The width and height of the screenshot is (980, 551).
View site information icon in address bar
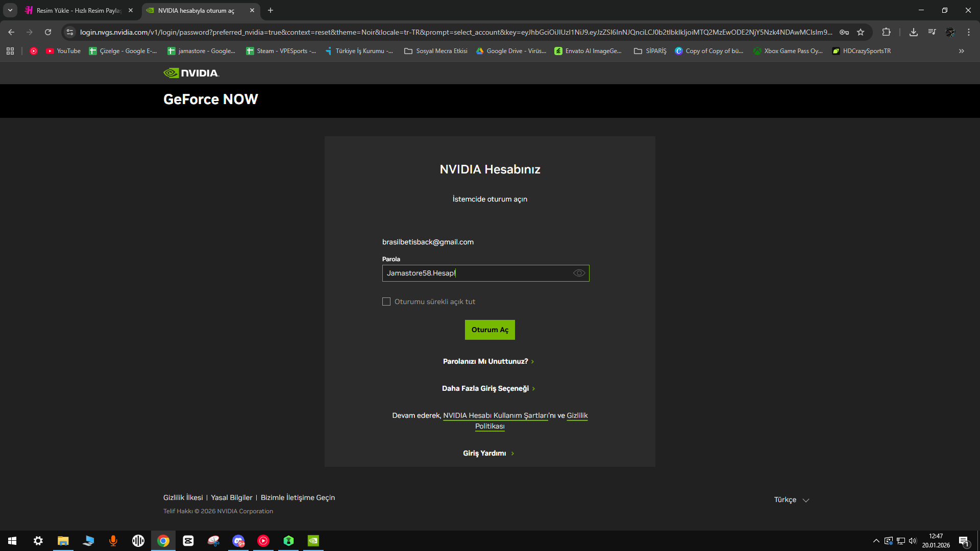pos(70,32)
